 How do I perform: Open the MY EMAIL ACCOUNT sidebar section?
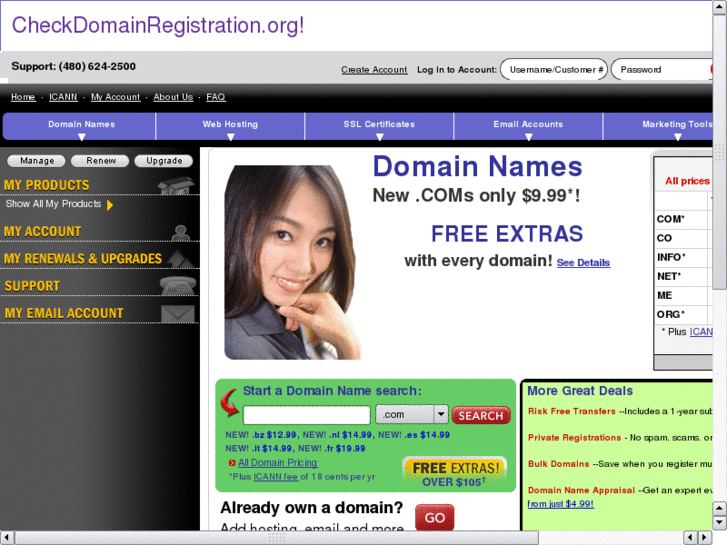64,313
